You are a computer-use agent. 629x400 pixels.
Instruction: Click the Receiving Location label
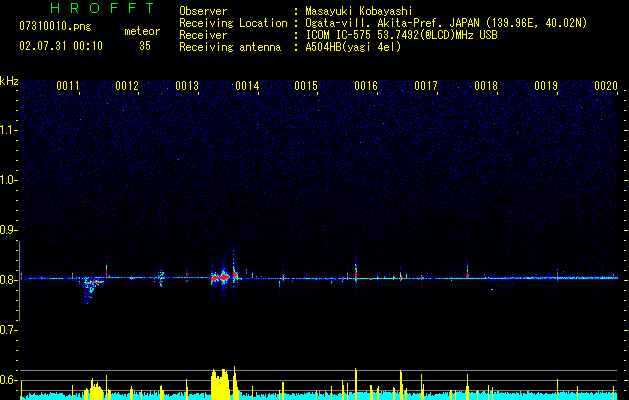[x=233, y=23]
